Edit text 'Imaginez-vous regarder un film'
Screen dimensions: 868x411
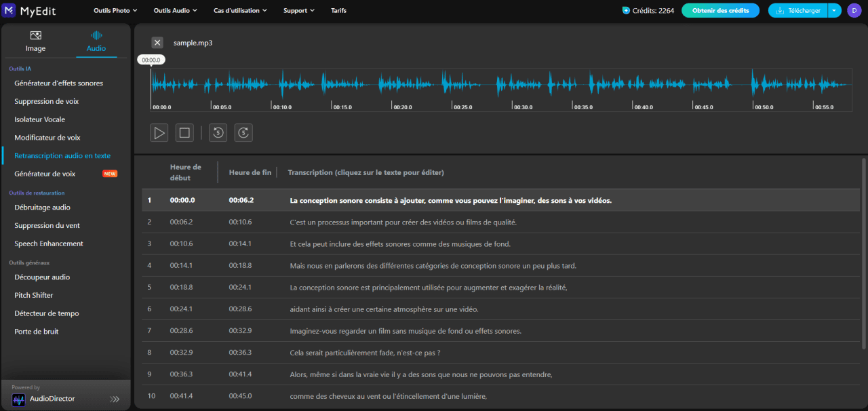click(x=406, y=331)
